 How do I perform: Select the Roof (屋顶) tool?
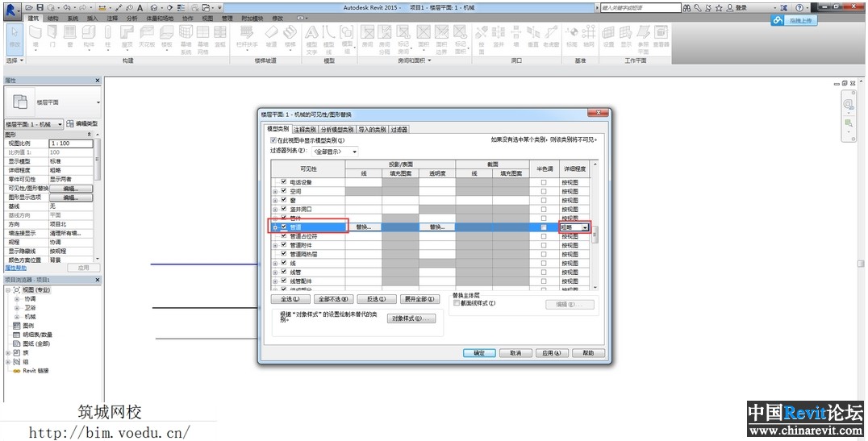(127, 38)
